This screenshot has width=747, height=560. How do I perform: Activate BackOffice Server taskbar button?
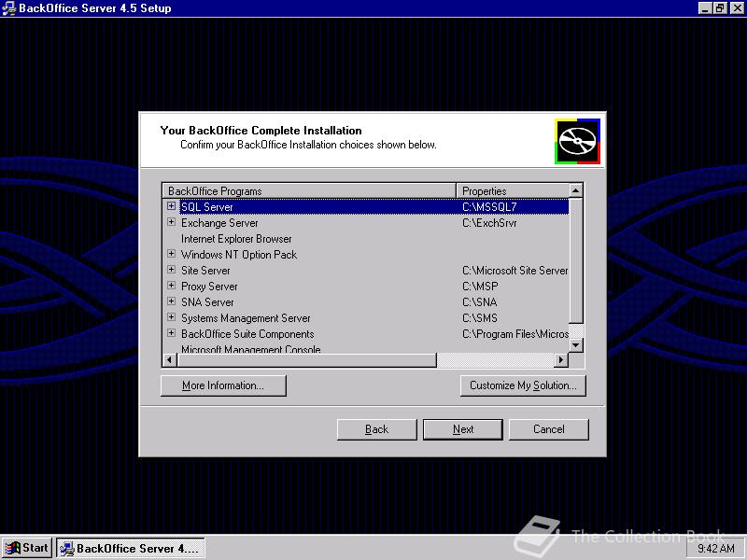[x=131, y=548]
